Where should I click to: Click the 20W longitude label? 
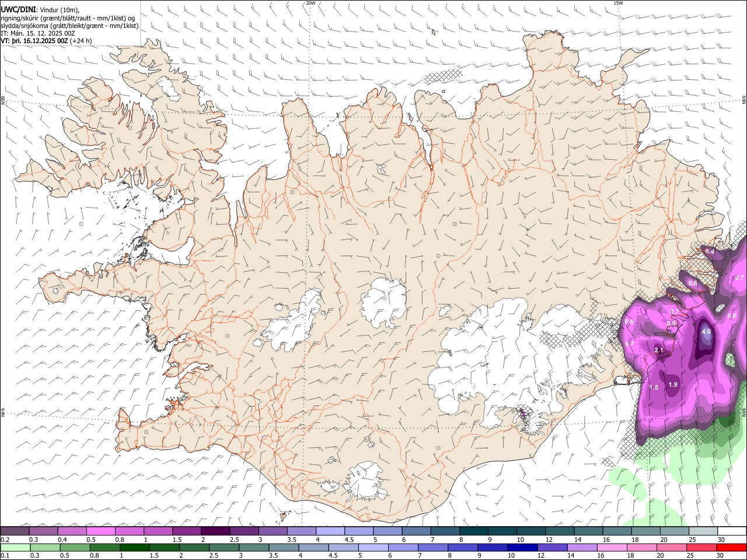click(x=310, y=3)
